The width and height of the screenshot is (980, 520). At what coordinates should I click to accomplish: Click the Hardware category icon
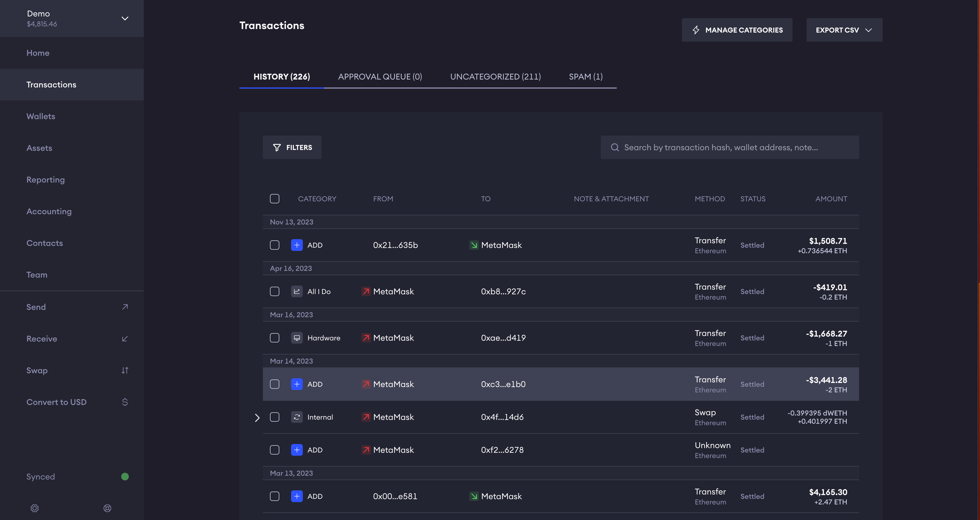pos(297,338)
